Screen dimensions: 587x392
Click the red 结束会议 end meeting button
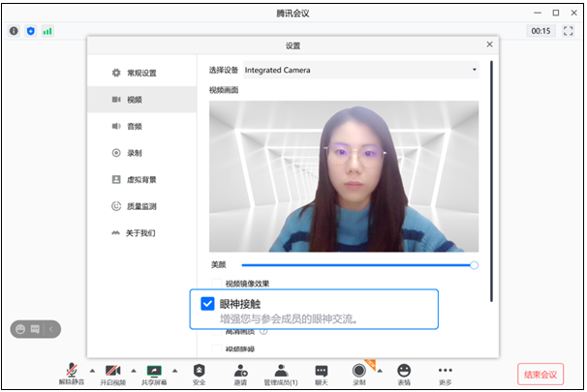point(541,374)
